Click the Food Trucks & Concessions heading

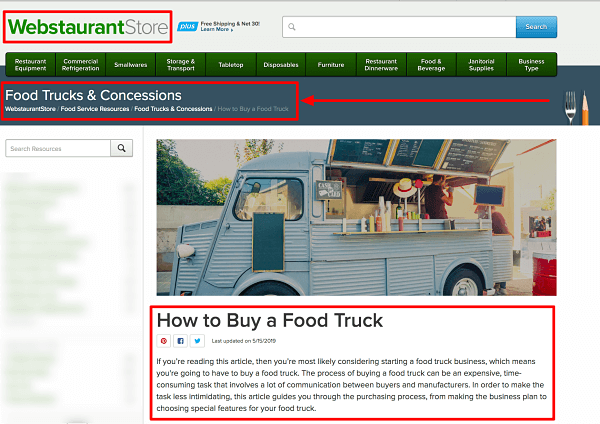click(93, 95)
